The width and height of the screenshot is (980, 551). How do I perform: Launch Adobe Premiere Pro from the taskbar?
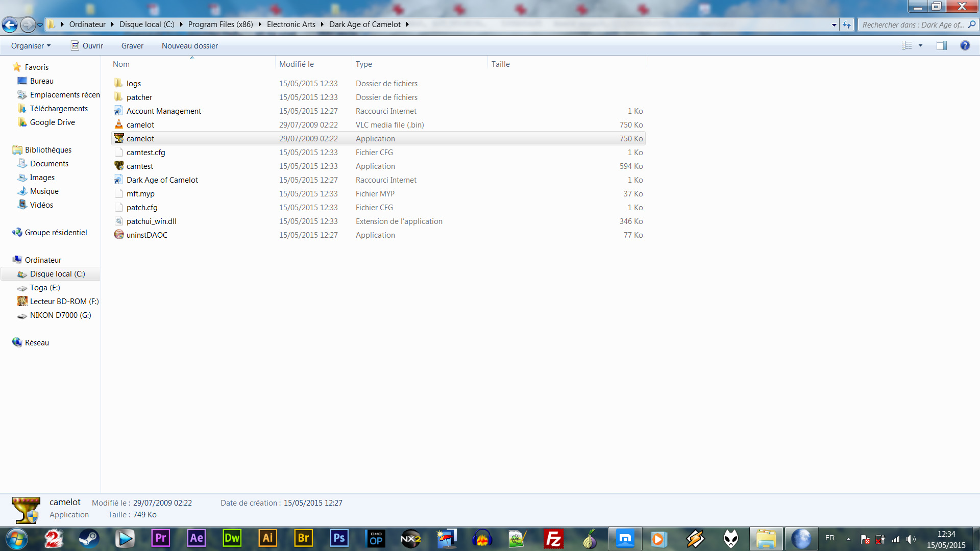(x=161, y=539)
